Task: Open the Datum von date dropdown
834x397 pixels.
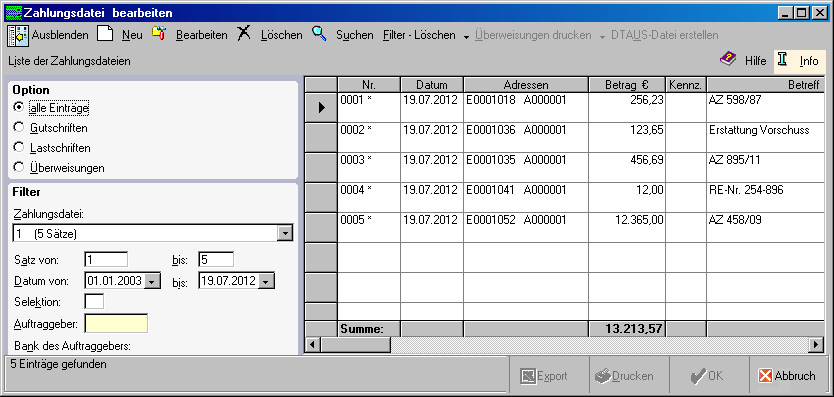Action: tap(152, 281)
